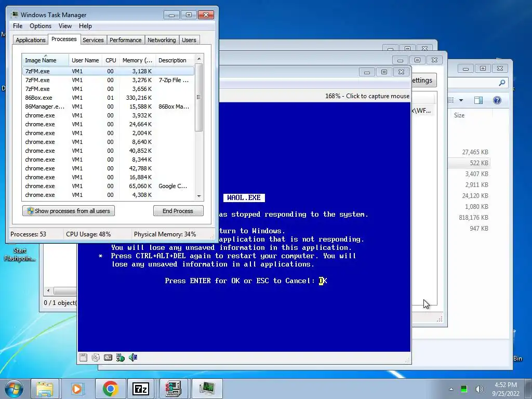This screenshot has width=532, height=399.
Task: Switch to the Applications tab
Action: click(31, 40)
